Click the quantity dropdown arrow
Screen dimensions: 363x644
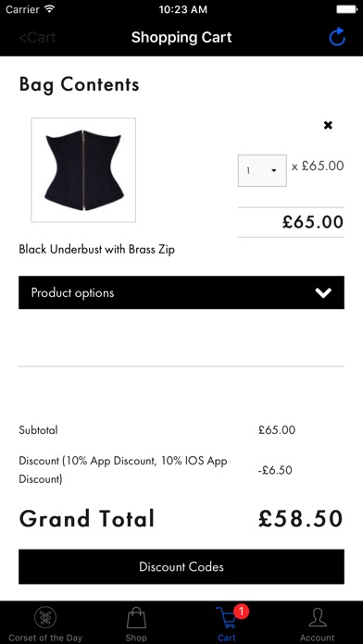tap(274, 171)
